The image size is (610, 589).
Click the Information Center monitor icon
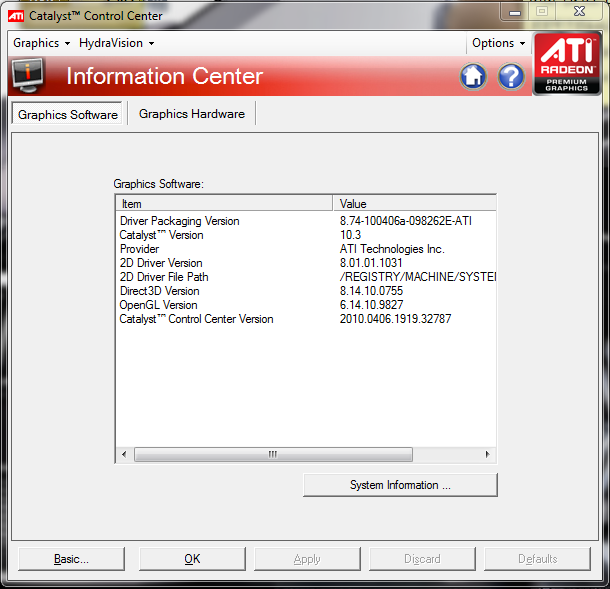(27, 75)
